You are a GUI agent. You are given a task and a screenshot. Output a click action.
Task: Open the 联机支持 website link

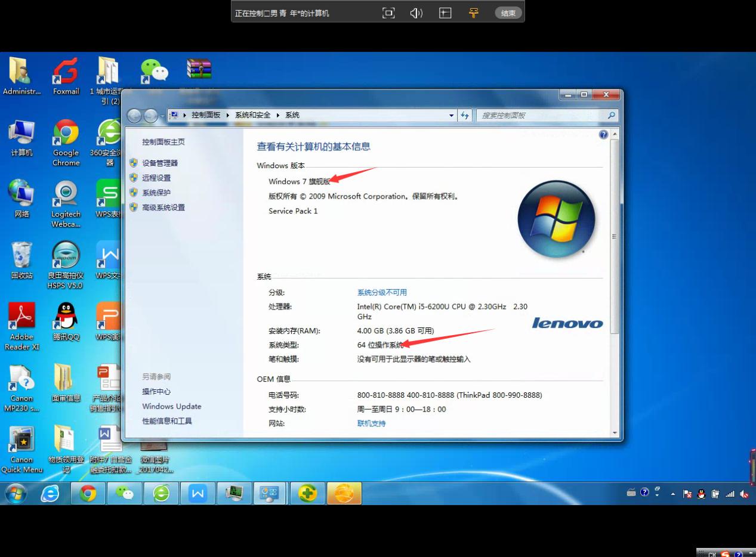371,423
